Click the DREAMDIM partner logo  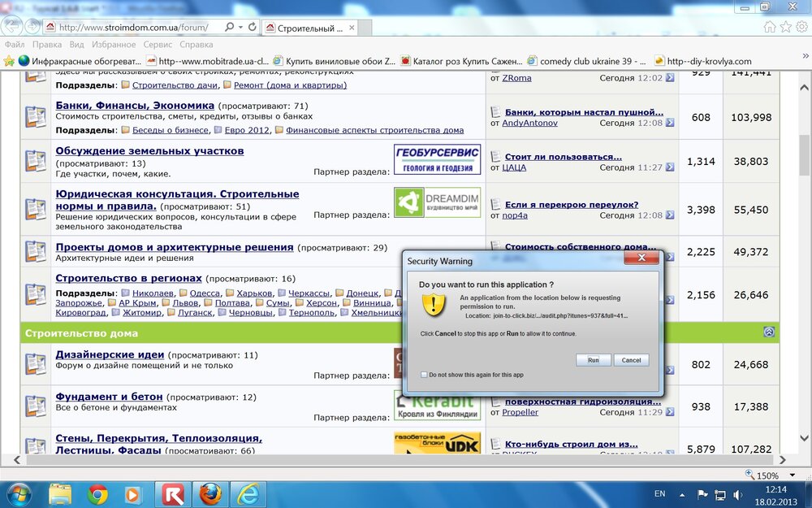tap(437, 203)
